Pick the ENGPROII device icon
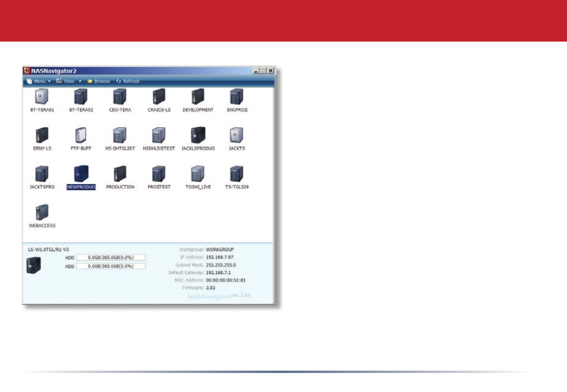This screenshot has height=392, width=567. 237,96
